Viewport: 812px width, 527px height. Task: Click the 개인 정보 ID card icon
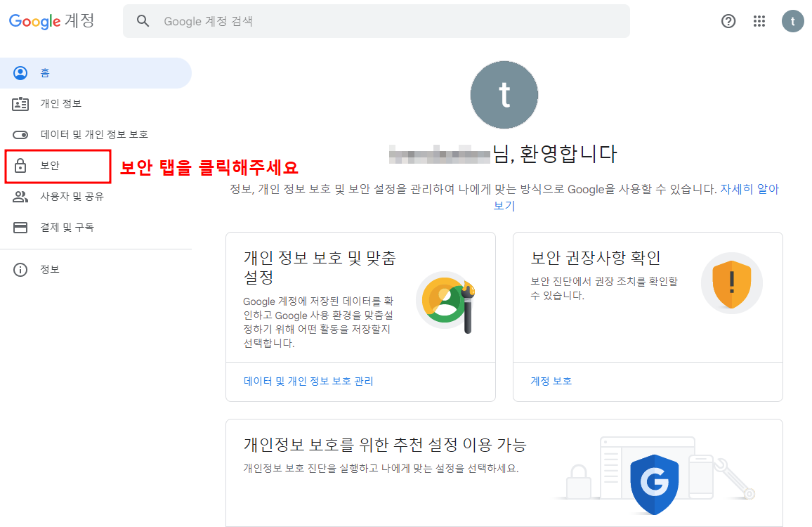pyautogui.click(x=20, y=104)
